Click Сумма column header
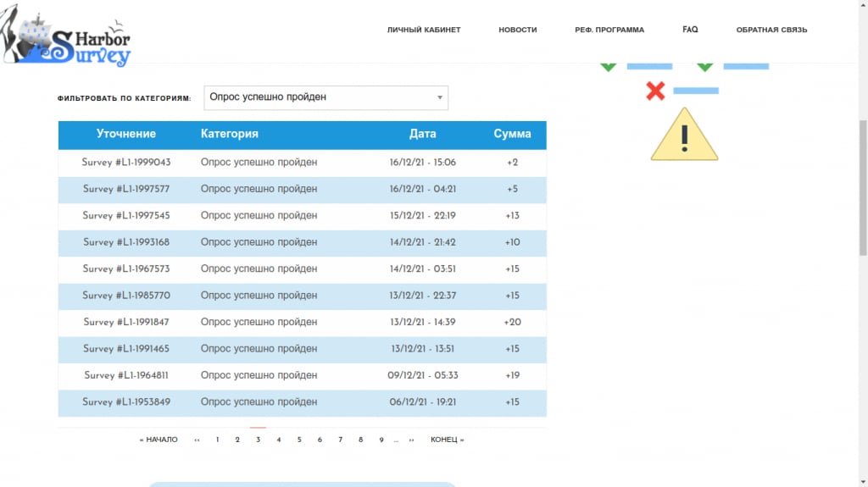Image resolution: width=868 pixels, height=487 pixels. click(512, 134)
